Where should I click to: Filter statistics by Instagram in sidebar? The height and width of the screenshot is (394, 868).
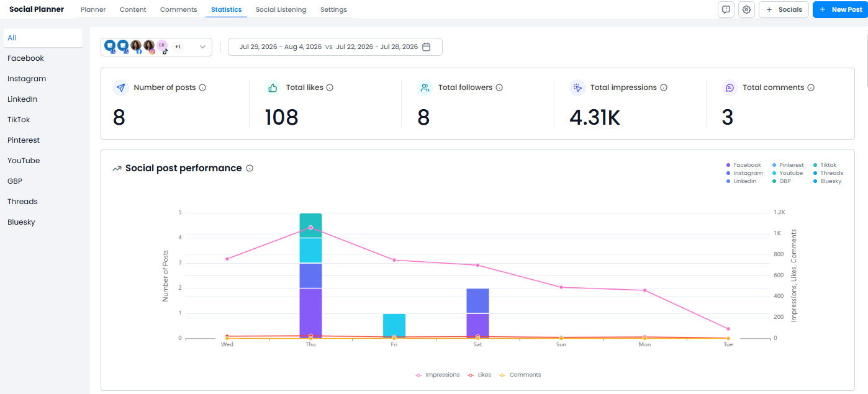pyautogui.click(x=43, y=79)
